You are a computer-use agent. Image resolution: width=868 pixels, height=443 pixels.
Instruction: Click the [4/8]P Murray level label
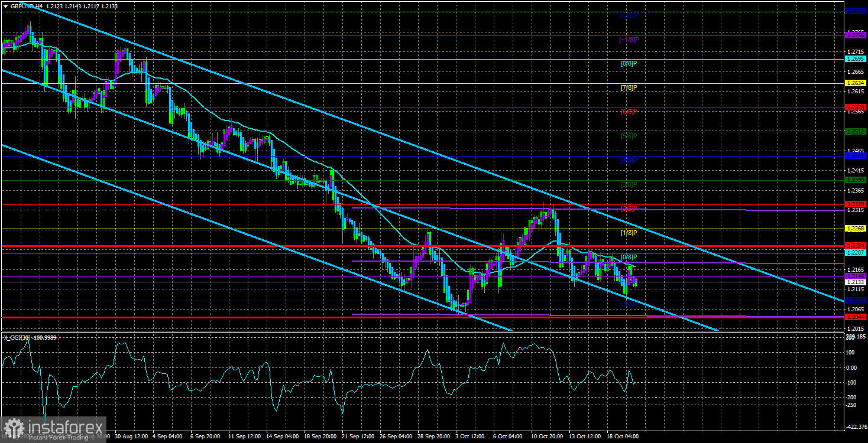tap(629, 160)
